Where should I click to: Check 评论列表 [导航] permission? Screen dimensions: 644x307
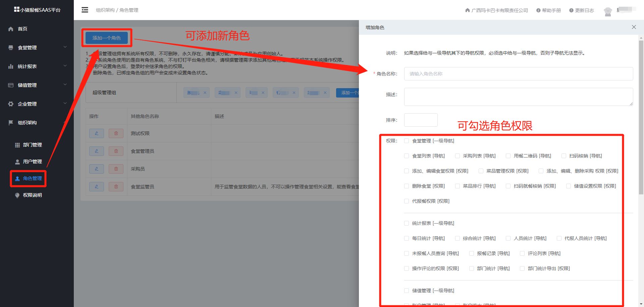(522, 253)
